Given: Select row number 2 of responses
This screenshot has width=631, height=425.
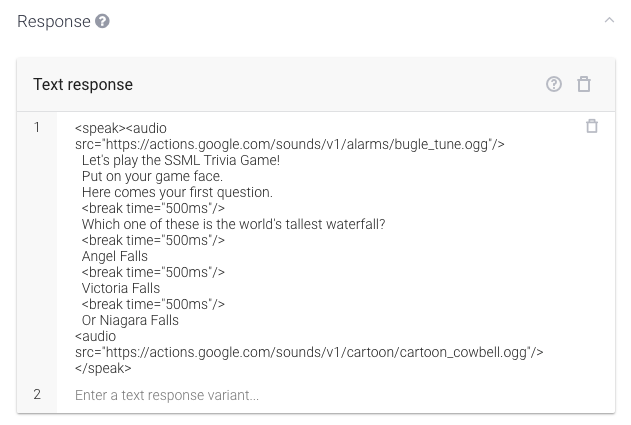Looking at the screenshot, I should [37, 394].
